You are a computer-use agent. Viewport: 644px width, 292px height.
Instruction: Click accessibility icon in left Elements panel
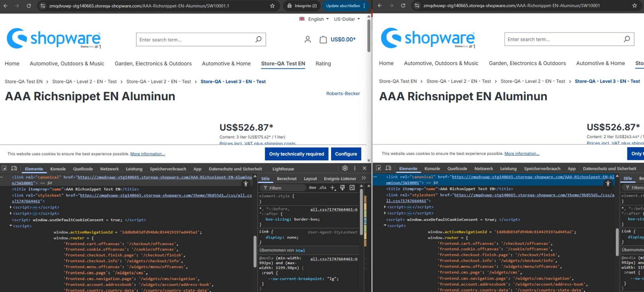click(x=246, y=184)
